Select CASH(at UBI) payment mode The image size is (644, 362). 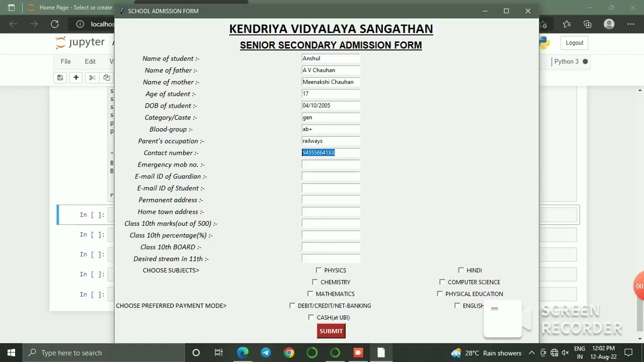[311, 317]
